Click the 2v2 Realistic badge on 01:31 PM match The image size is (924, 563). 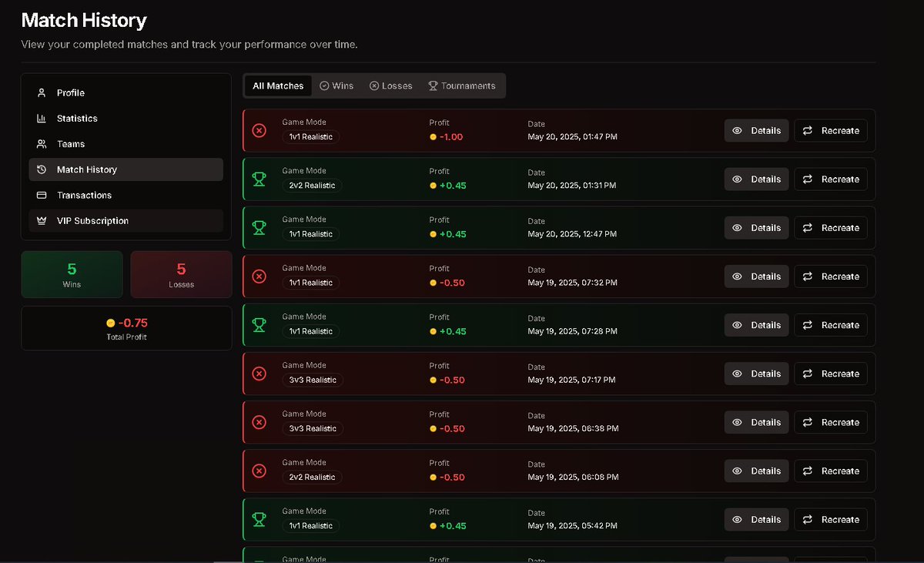[x=311, y=186]
